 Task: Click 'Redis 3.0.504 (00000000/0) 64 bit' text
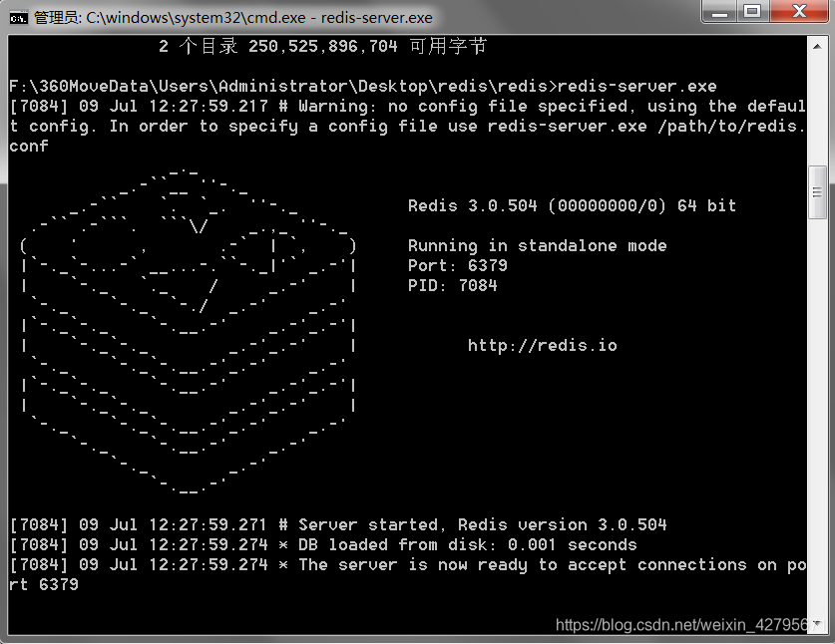572,206
